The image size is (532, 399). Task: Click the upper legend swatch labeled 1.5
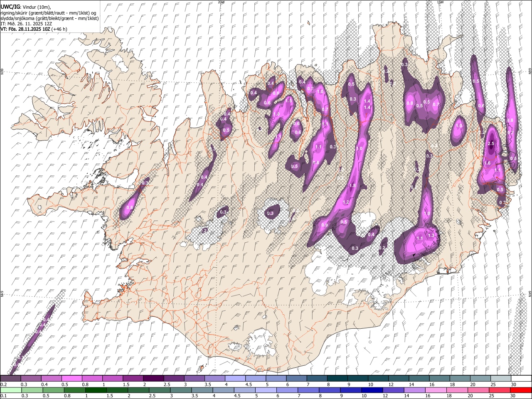pyautogui.click(x=133, y=379)
